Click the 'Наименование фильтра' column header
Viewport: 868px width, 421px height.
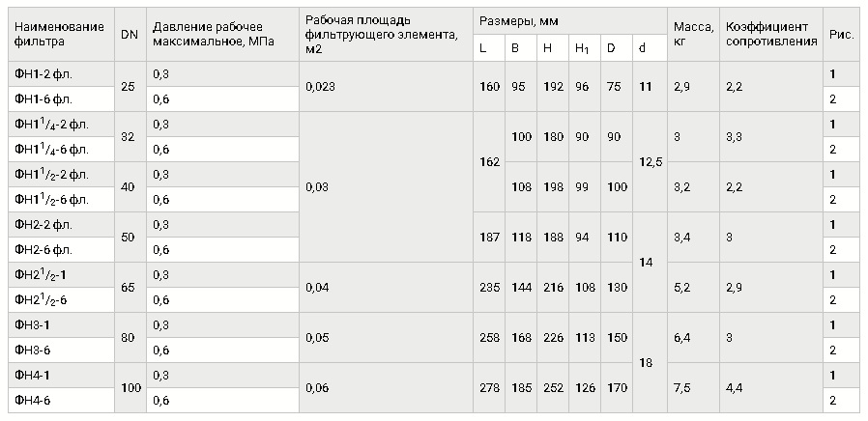[x=62, y=35]
